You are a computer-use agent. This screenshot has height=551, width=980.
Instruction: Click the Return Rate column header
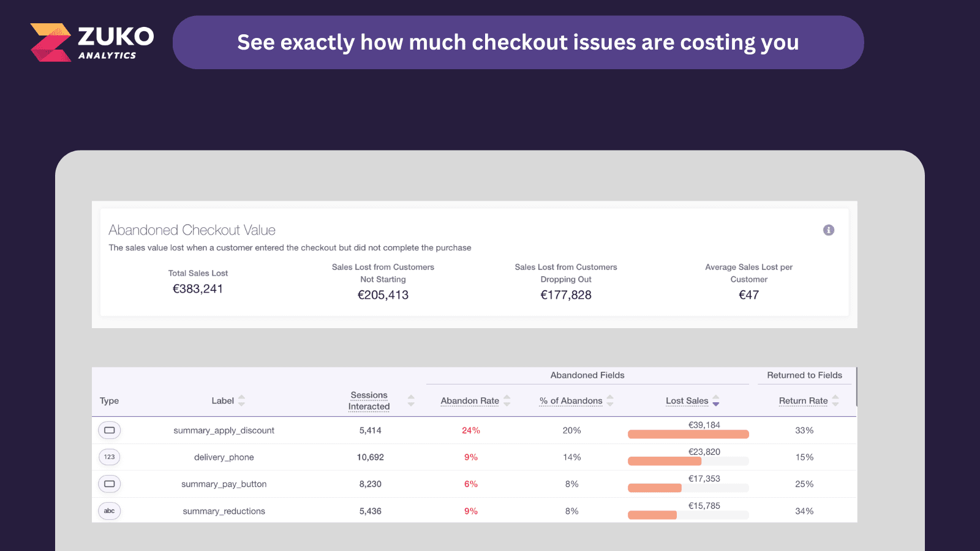point(804,401)
